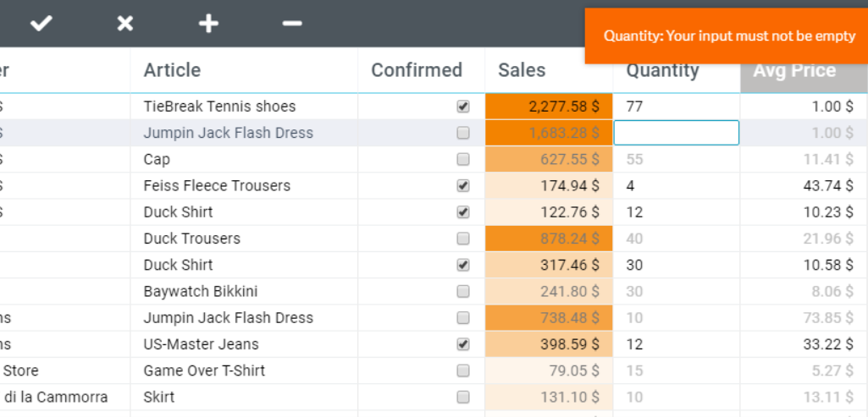Toggle Confirmed checkbox for Duck Trousers
This screenshot has height=417, width=868.
(462, 239)
